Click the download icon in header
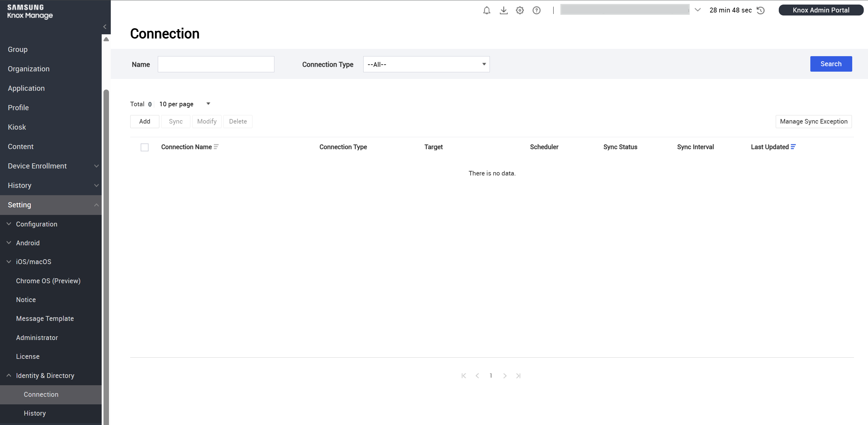The image size is (868, 425). (504, 10)
